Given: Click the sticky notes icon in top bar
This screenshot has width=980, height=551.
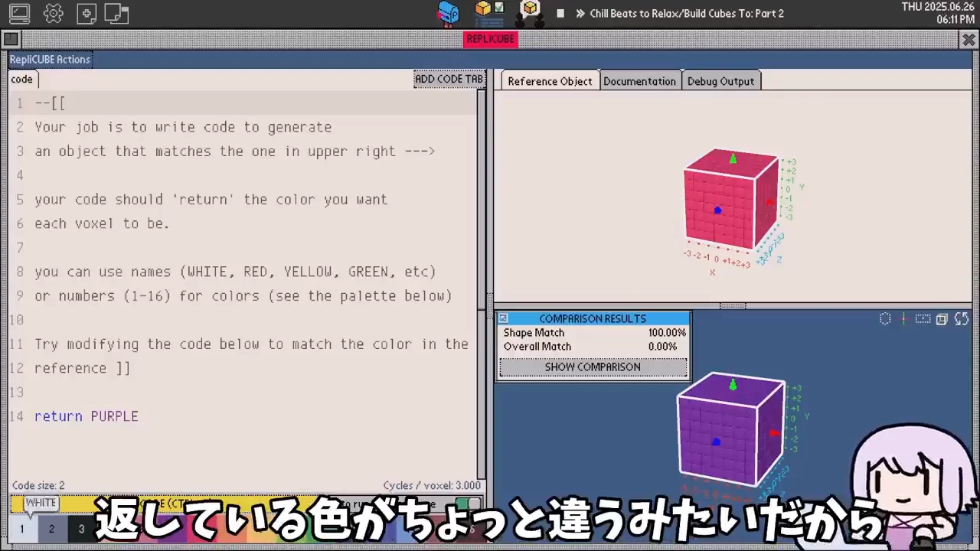Looking at the screenshot, I should click(116, 13).
